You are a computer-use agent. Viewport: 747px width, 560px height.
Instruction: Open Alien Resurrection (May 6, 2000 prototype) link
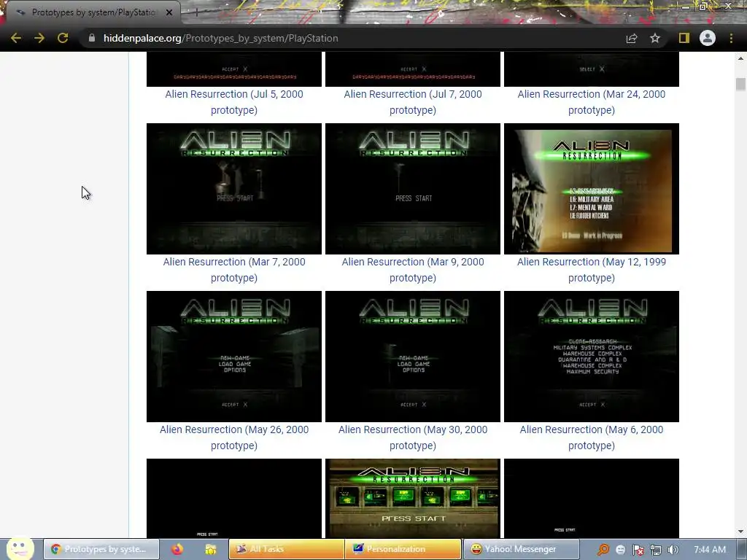coord(591,437)
